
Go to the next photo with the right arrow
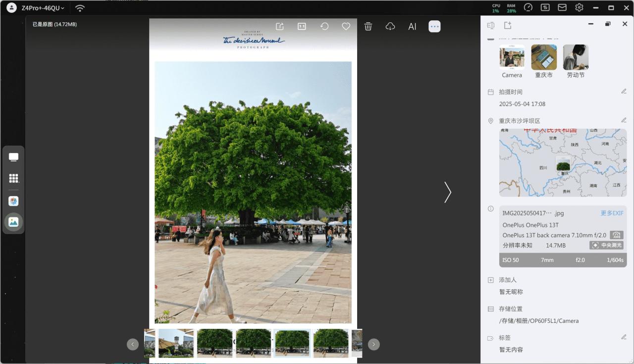[447, 192]
